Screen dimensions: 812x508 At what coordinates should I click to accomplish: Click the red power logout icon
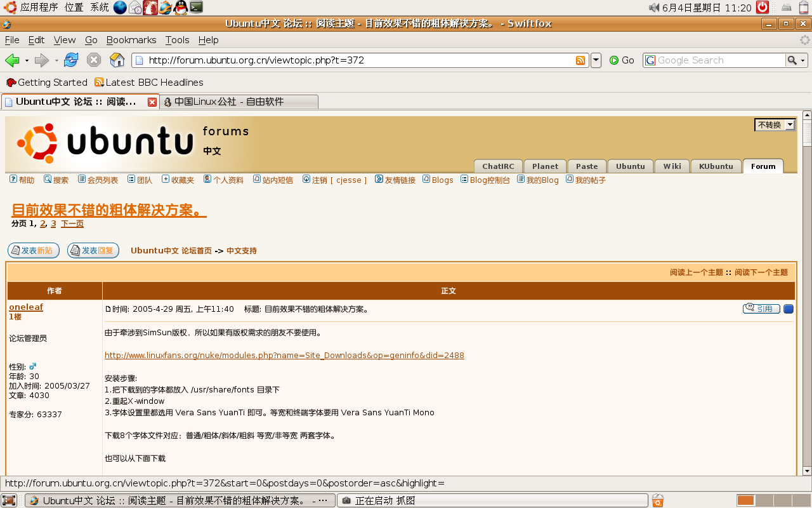[x=763, y=8]
